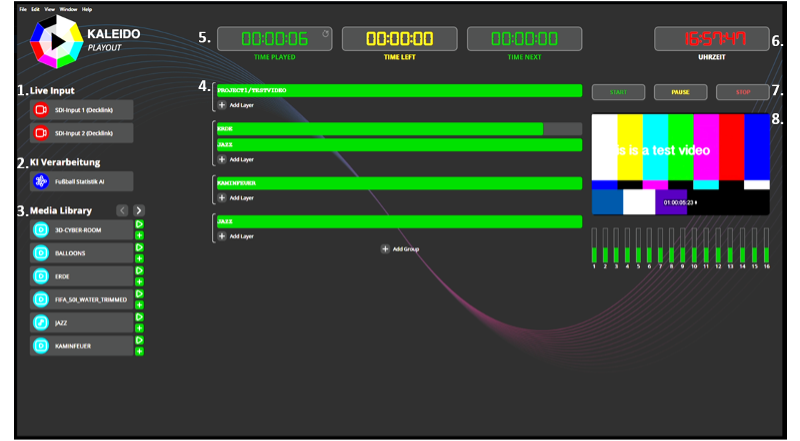800x441 pixels.
Task: Preview 3D-CYBER-ROOM with its play icon
Action: pyautogui.click(x=139, y=224)
